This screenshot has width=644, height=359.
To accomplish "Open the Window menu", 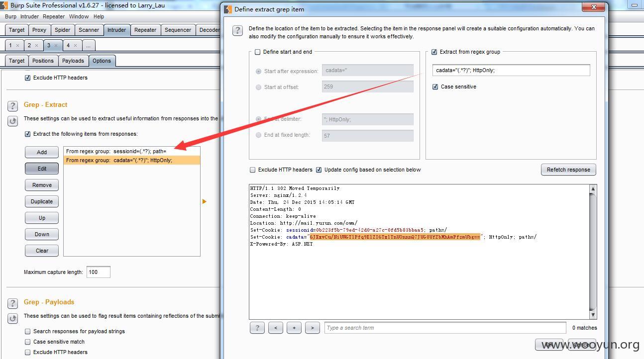I will [x=79, y=16].
